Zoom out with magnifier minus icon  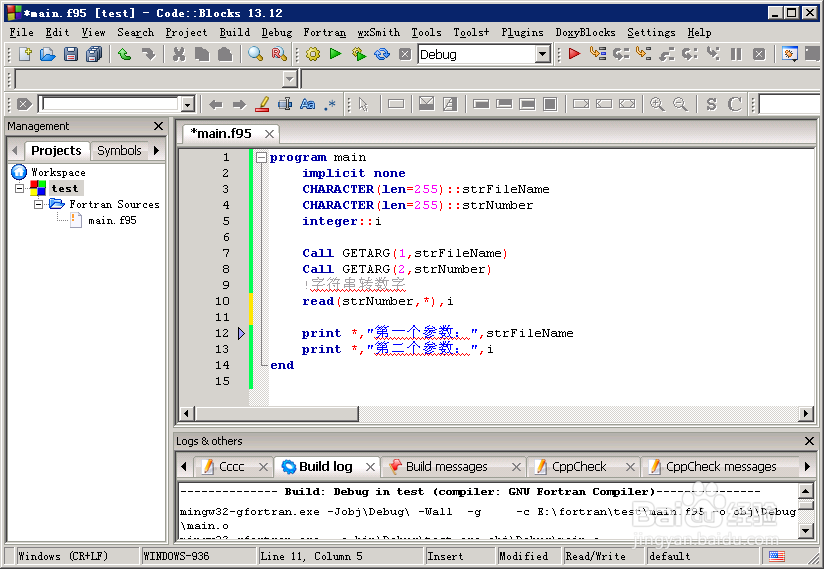(x=680, y=104)
